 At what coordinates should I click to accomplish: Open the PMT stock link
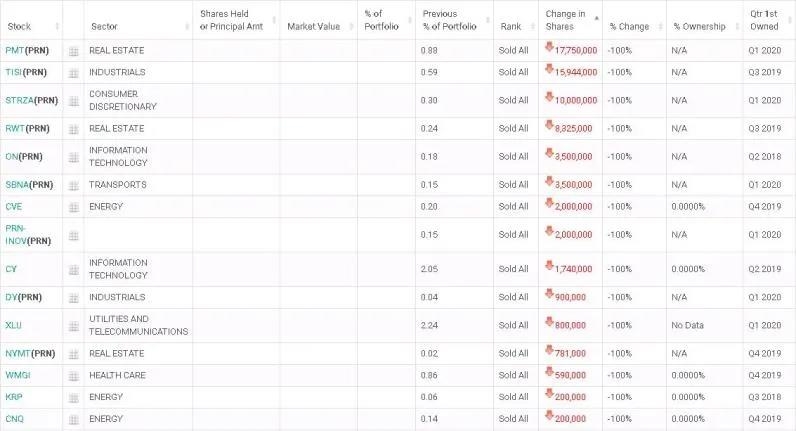point(14,50)
